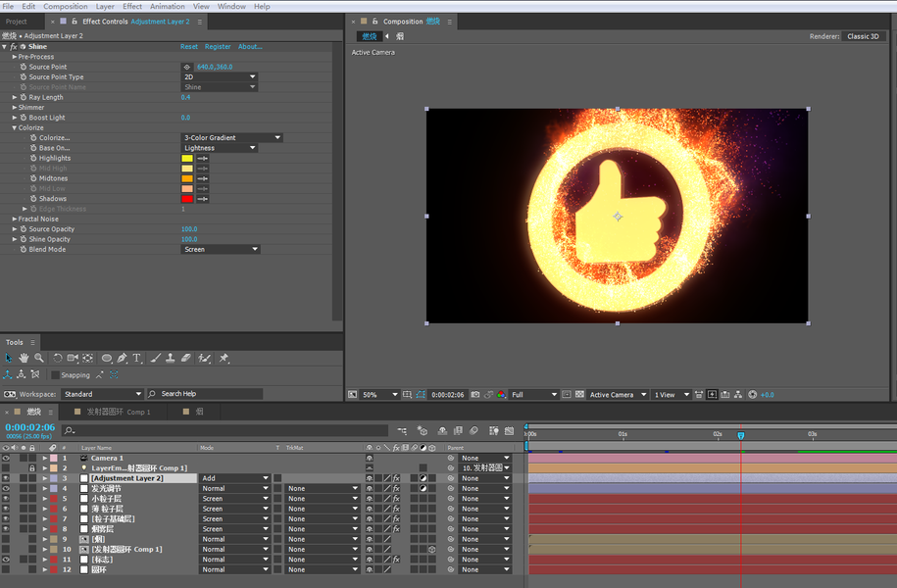This screenshot has width=897, height=588.
Task: Open the Base On Lightness dropdown
Action: (219, 148)
